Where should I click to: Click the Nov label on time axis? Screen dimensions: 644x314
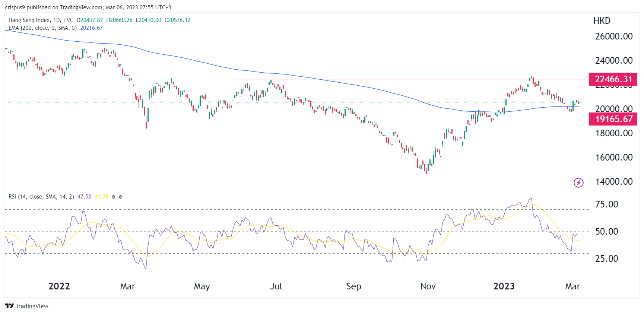[x=428, y=286]
